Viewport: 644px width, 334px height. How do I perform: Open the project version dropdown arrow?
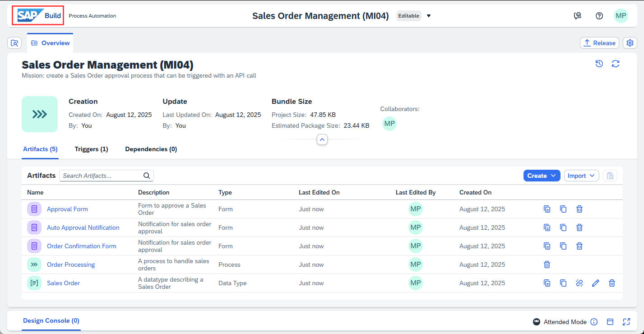click(x=429, y=16)
